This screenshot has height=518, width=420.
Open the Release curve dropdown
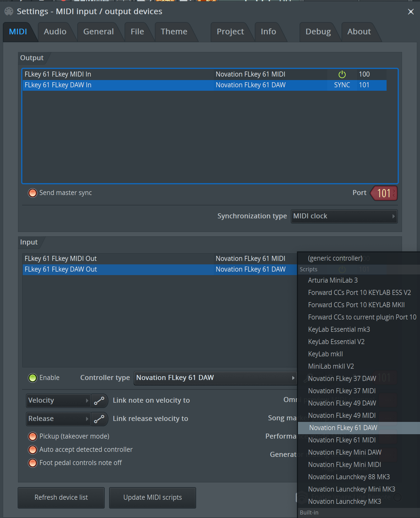[58, 419]
